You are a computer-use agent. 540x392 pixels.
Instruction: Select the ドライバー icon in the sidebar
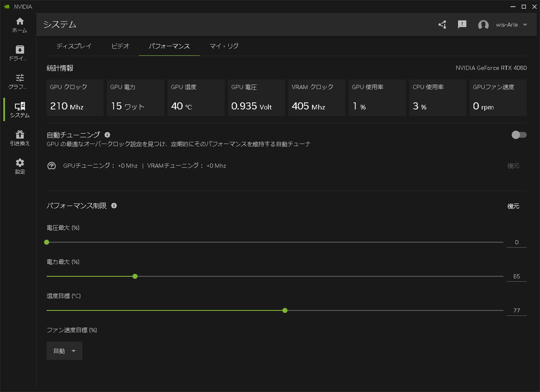coord(19,53)
